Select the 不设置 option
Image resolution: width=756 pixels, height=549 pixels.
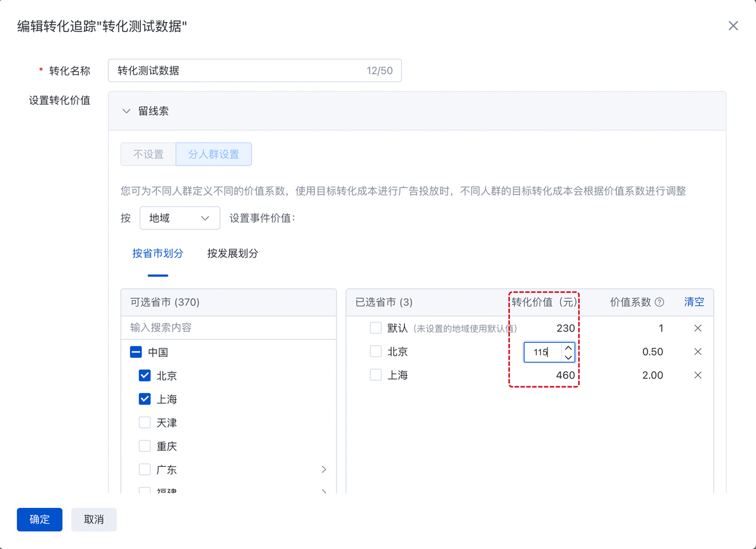(x=148, y=155)
